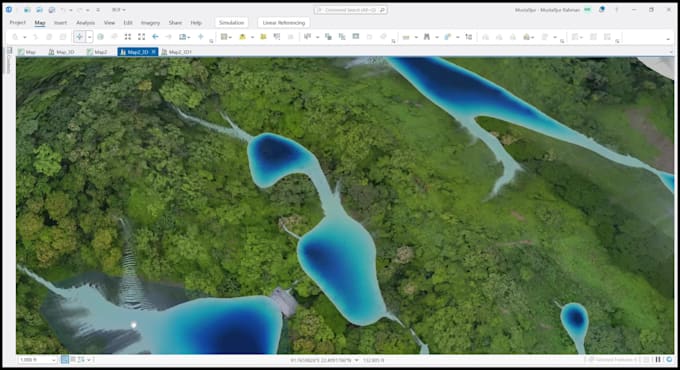Click the signed-in user name
The image size is (680, 370).
[x=547, y=10]
